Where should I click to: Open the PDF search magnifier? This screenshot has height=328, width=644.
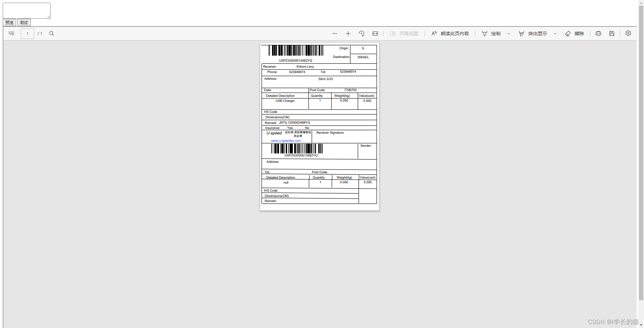pos(52,34)
